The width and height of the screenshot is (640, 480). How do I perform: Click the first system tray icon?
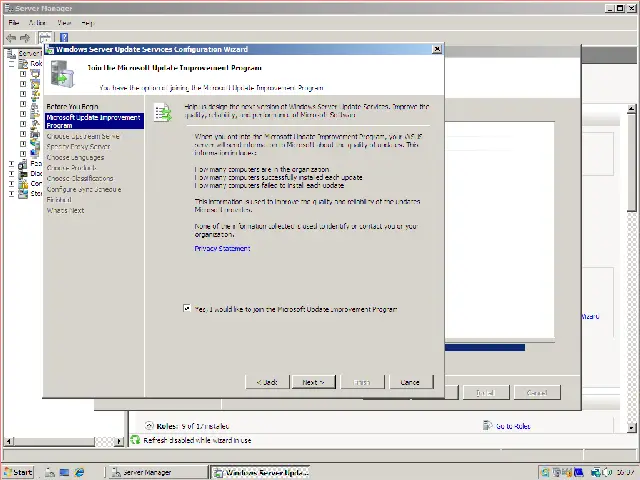point(545,472)
